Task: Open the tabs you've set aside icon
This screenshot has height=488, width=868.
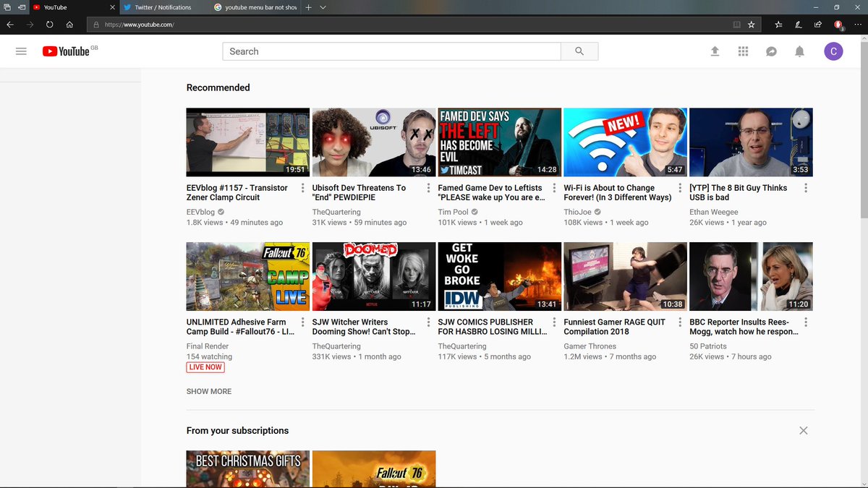Action: coord(7,7)
